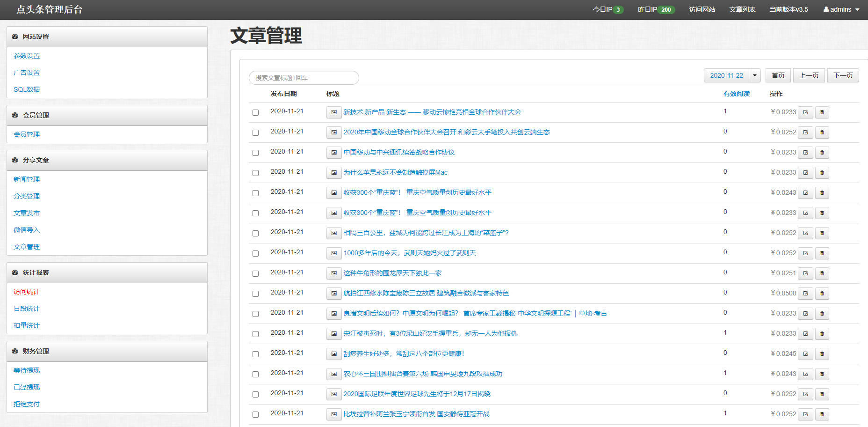Click dashboard icon beside 财务管理 header
Image resolution: width=868 pixels, height=427 pixels.
click(x=15, y=351)
